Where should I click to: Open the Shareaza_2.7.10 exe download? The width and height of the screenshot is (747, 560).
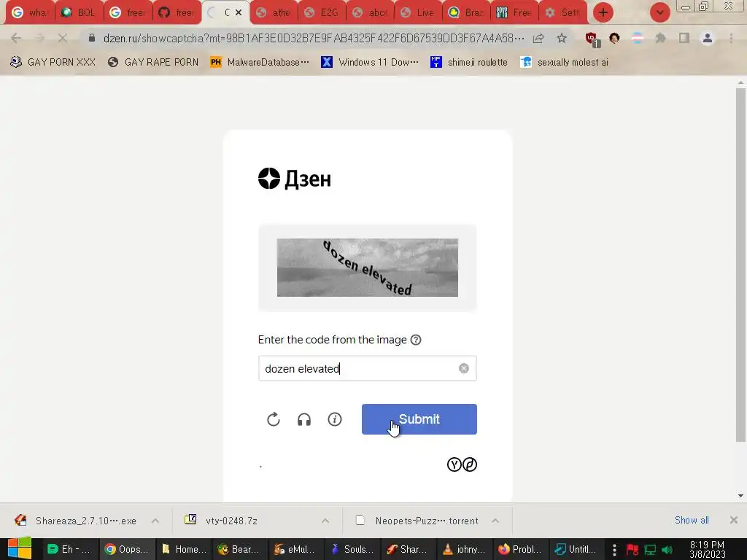coord(75,521)
